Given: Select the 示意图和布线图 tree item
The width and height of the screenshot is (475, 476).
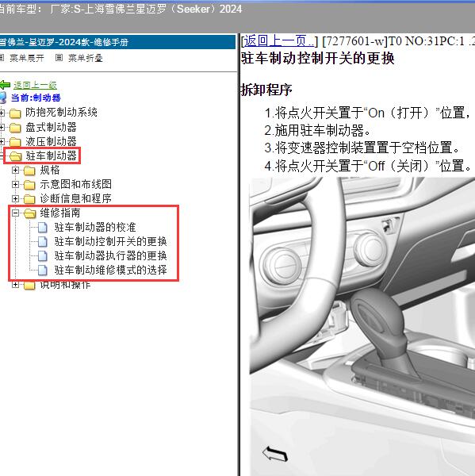Looking at the screenshot, I should pyautogui.click(x=76, y=184).
